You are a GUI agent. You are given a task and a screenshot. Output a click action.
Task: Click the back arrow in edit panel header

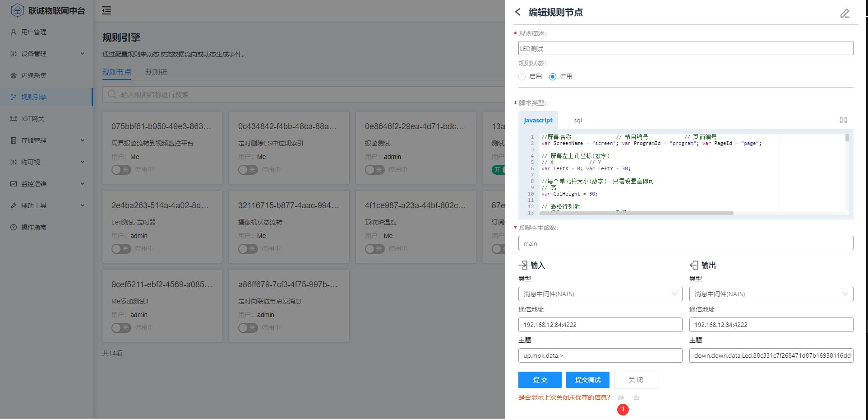[x=517, y=12]
